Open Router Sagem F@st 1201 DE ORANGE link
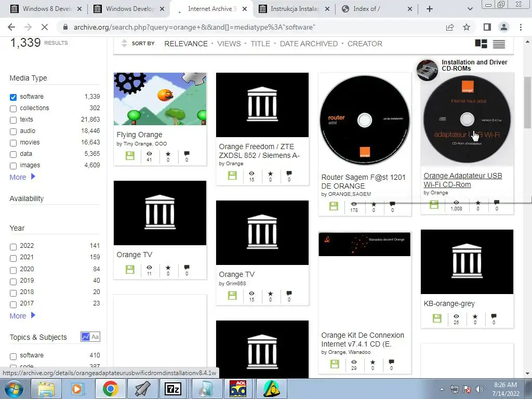532x399 pixels. [363, 181]
